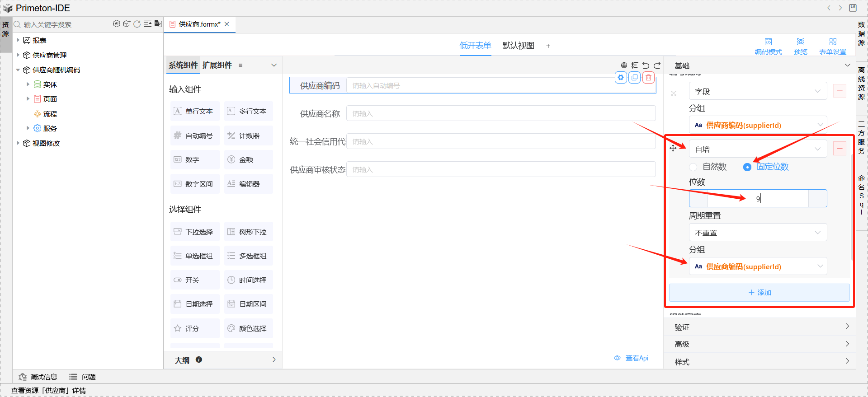Screen dimensions: 868x397
Task: Switch to the 扩展组件 tab
Action: click(217, 65)
